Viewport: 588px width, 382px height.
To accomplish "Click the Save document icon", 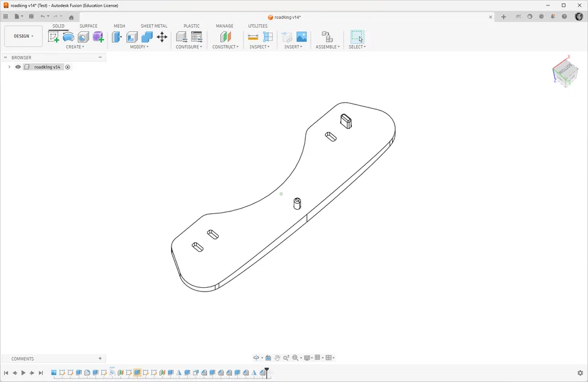I will pos(31,17).
